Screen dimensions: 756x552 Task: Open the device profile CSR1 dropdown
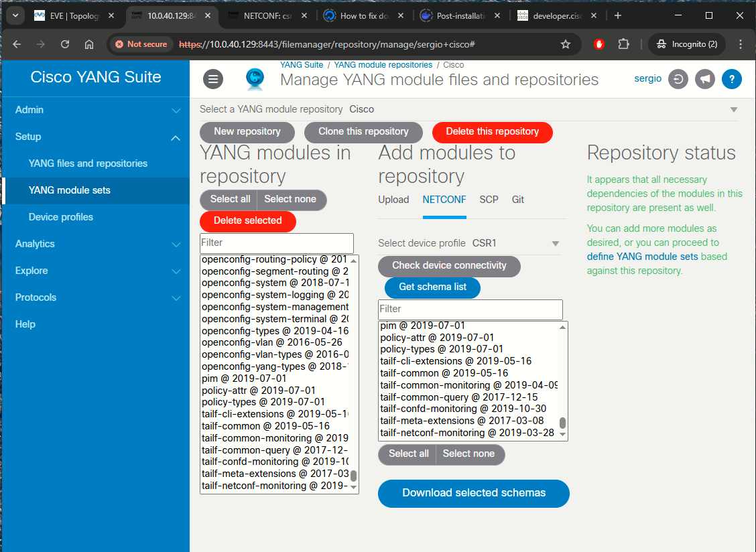pos(468,243)
